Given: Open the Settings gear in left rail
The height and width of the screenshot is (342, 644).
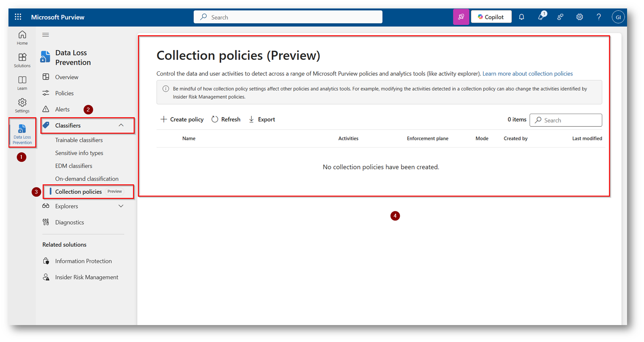Looking at the screenshot, I should point(22,105).
